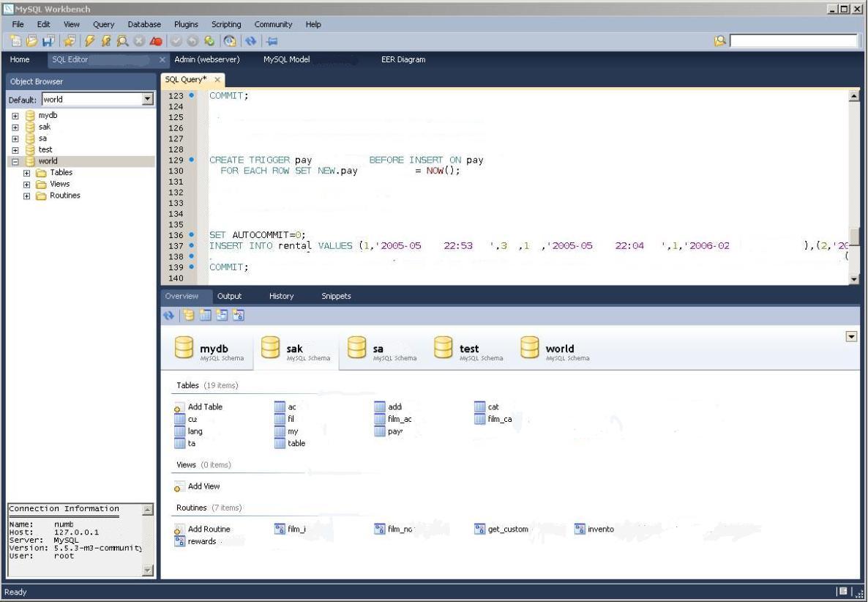This screenshot has width=868, height=602.
Task: Expand the mydb schema tree node
Action: point(15,116)
